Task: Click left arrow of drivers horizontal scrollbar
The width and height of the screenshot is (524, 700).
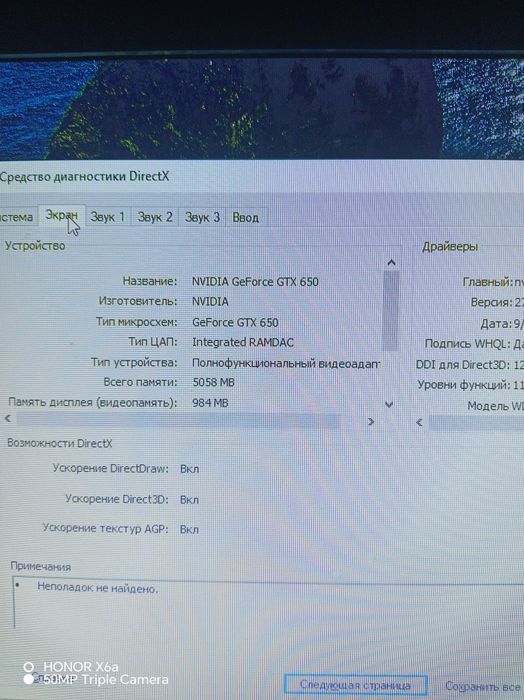Action: pyautogui.click(x=419, y=422)
